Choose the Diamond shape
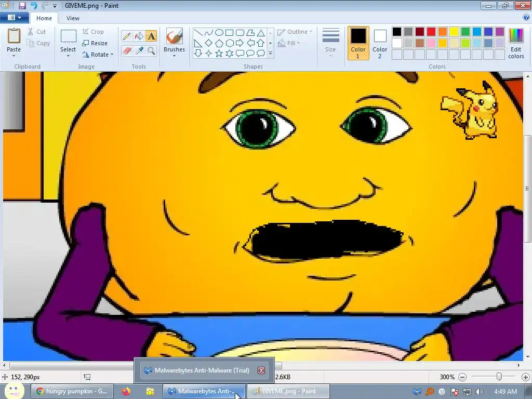532x399 pixels. 209,43
